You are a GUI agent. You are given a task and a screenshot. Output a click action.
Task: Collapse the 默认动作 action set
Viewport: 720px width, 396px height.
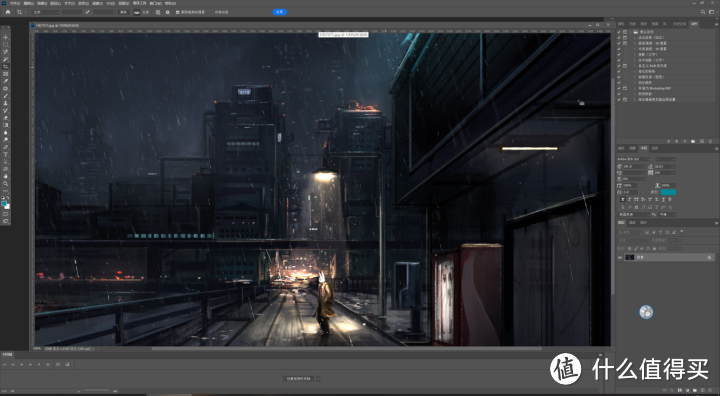tap(630, 32)
